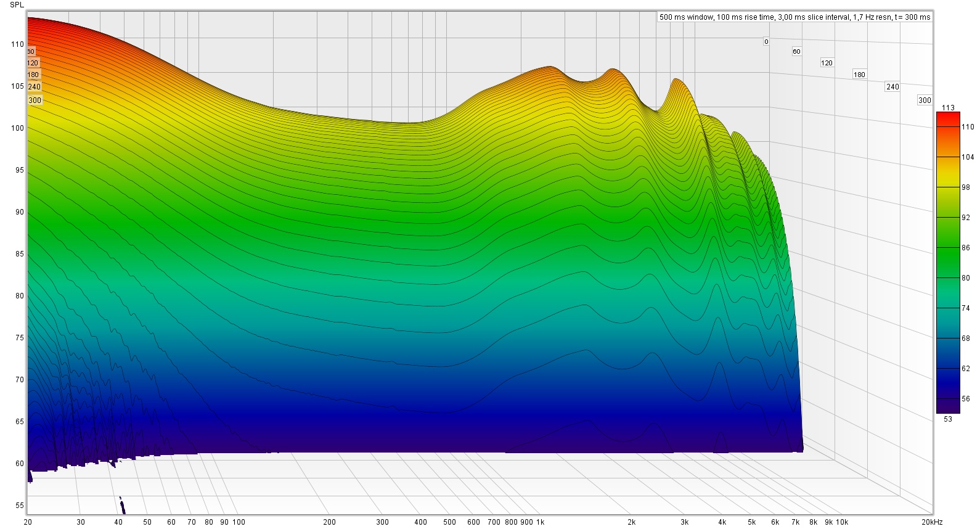Select the 600 frequency axis label
The width and height of the screenshot is (980, 529).
(473, 522)
